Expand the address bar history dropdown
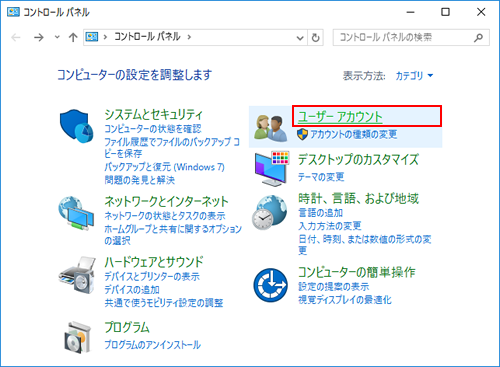 point(300,38)
